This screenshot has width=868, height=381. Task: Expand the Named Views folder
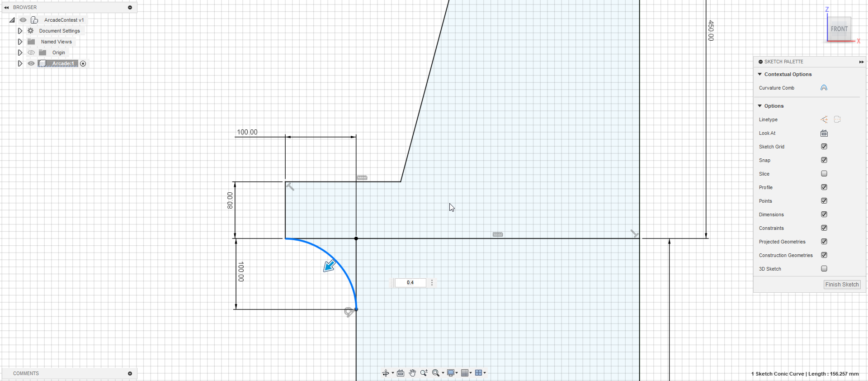click(20, 42)
